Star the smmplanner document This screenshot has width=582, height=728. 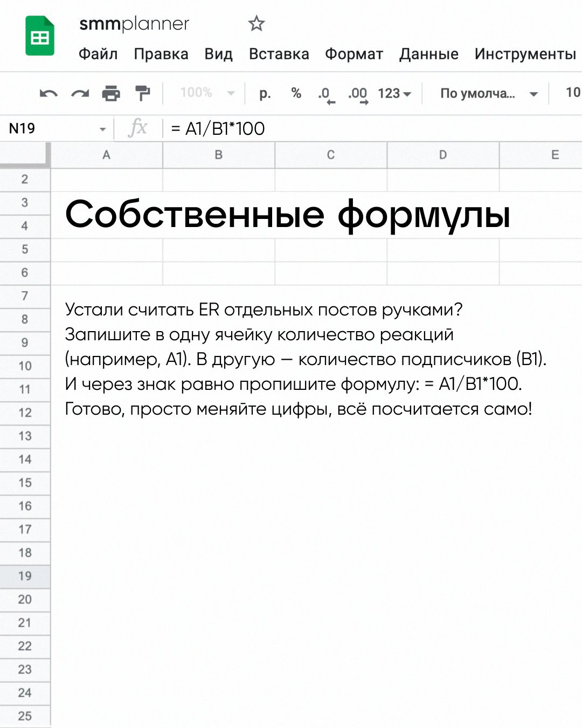coord(257,24)
